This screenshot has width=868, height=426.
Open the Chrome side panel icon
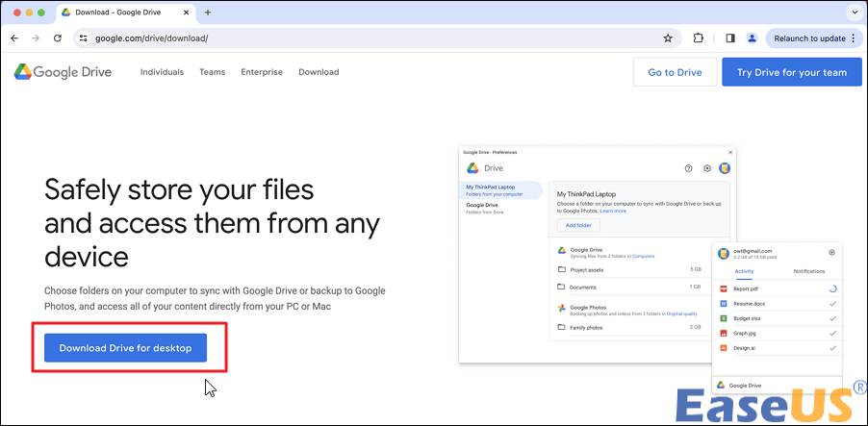coord(729,38)
